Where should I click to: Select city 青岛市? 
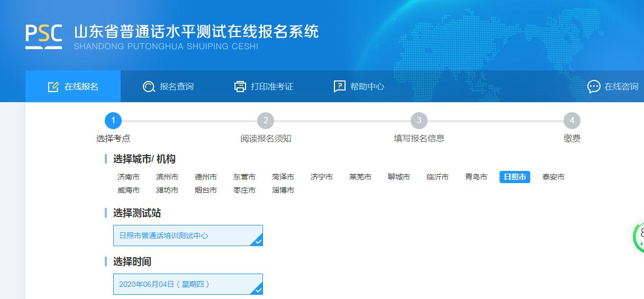tap(476, 177)
